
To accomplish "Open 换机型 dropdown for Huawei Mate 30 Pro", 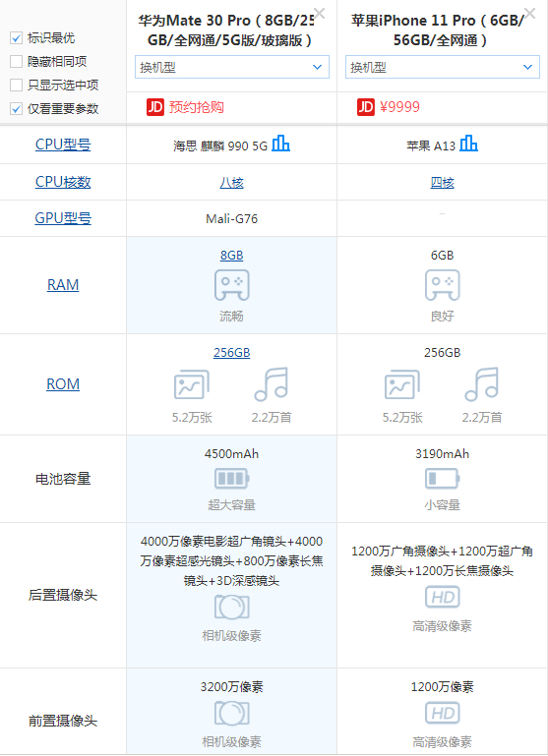I will click(x=232, y=67).
